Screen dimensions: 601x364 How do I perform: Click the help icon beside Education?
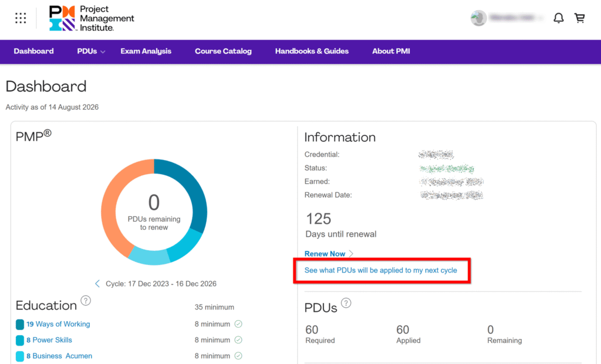pyautogui.click(x=86, y=301)
